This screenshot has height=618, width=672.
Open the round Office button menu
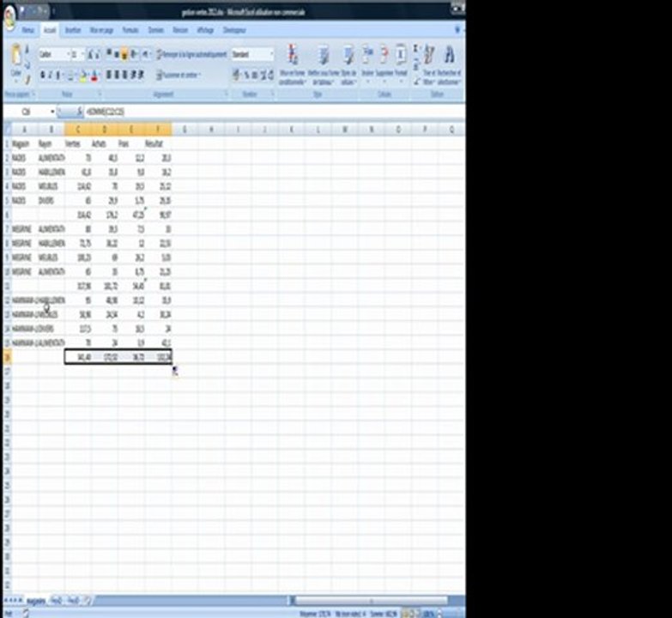(x=9, y=17)
